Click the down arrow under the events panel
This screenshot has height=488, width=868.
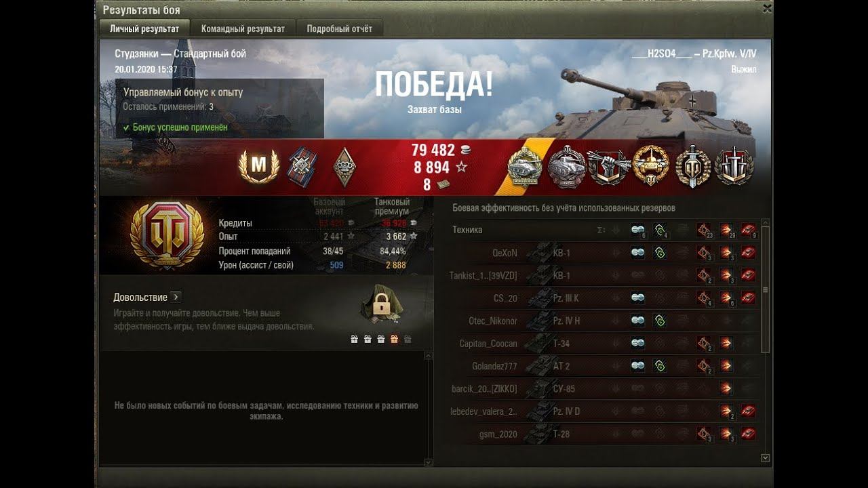point(428,462)
